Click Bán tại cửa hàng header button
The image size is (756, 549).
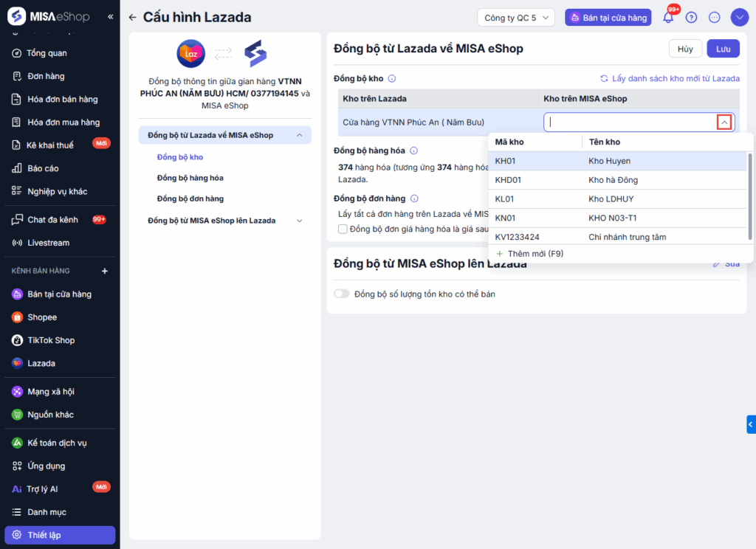tap(608, 18)
